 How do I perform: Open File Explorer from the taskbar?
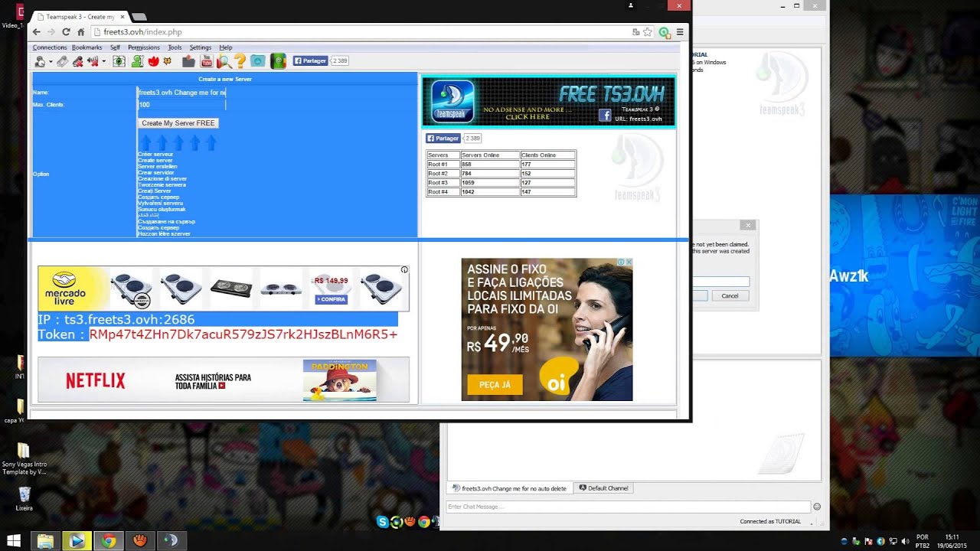[x=45, y=541]
